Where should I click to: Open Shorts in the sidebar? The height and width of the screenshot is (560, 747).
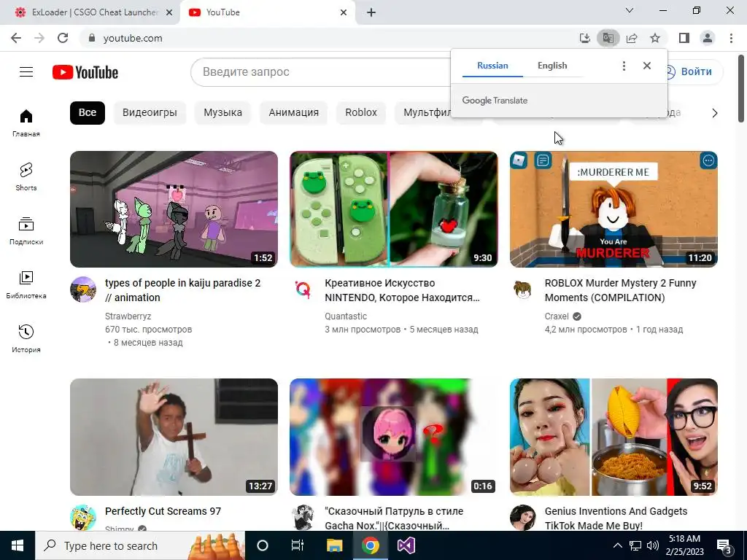26,176
